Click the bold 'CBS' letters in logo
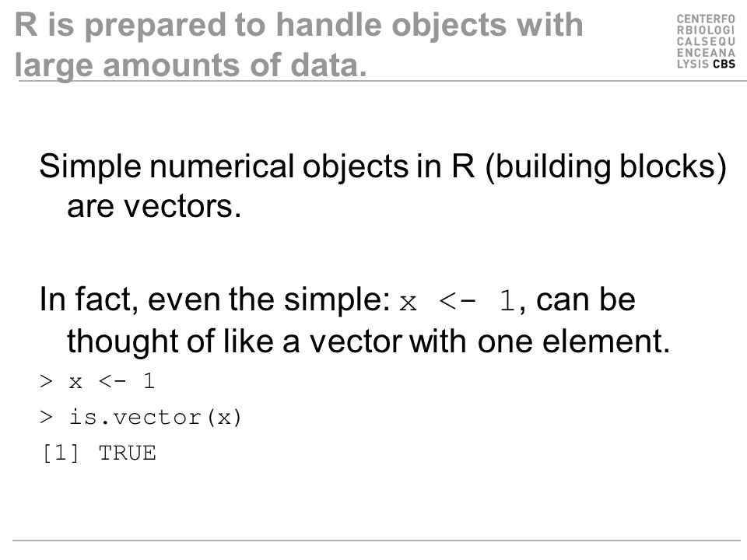Image resolution: width=747 pixels, height=560 pixels. pyautogui.click(x=724, y=64)
